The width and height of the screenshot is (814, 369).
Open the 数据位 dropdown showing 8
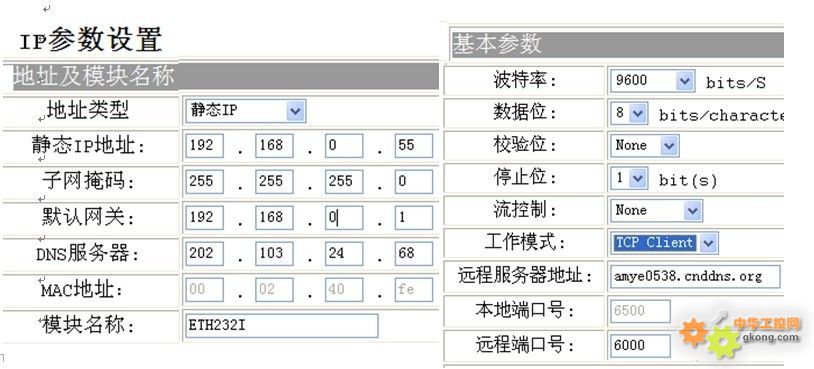tap(629, 114)
